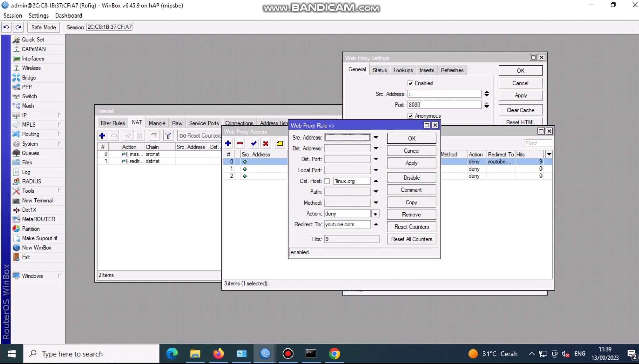The height and width of the screenshot is (364, 639).
Task: Remove the selected Web Proxy Access rule
Action: tap(240, 143)
